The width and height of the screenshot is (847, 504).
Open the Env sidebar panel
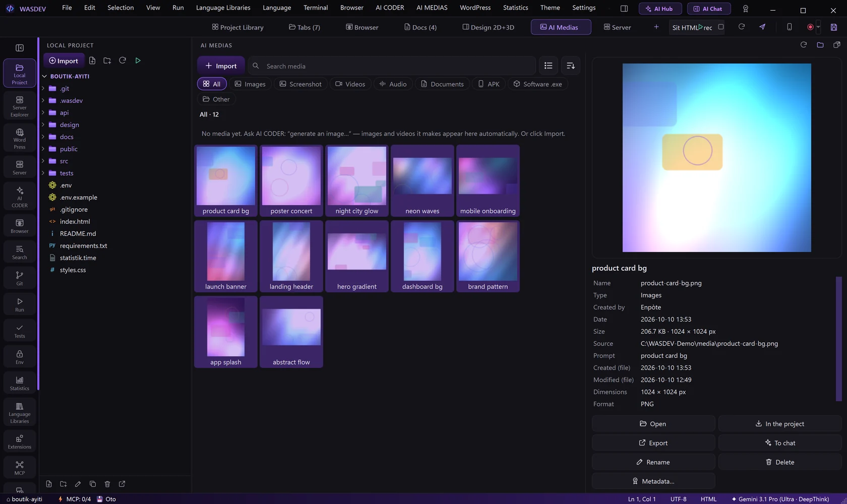click(20, 357)
